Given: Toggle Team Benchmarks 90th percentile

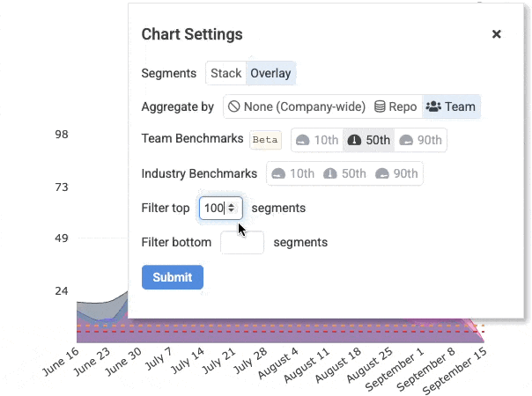Looking at the screenshot, I should [x=420, y=140].
